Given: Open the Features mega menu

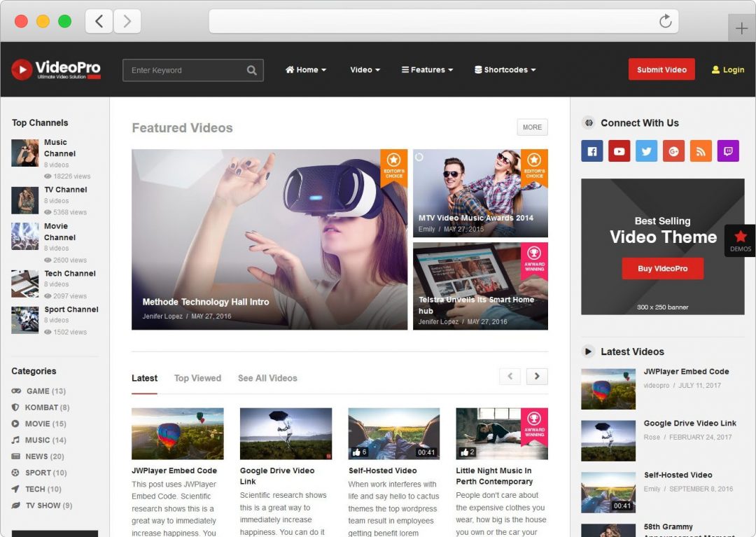Looking at the screenshot, I should click(427, 70).
